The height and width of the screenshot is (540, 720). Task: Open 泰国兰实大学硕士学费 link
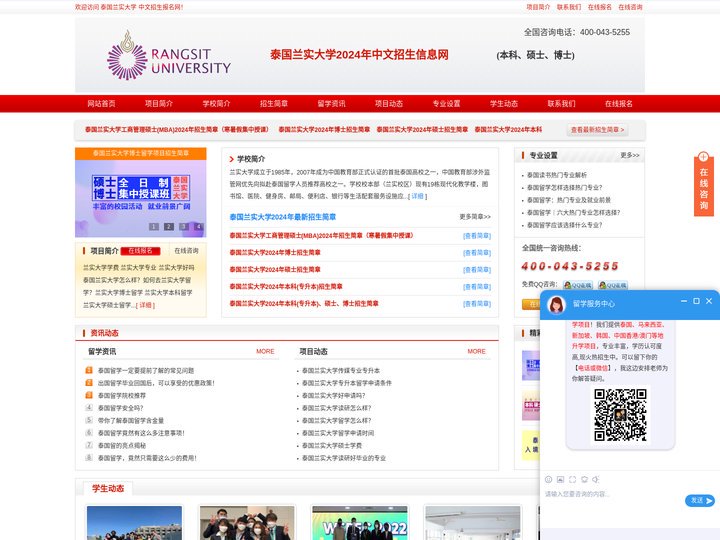pyautogui.click(x=332, y=445)
